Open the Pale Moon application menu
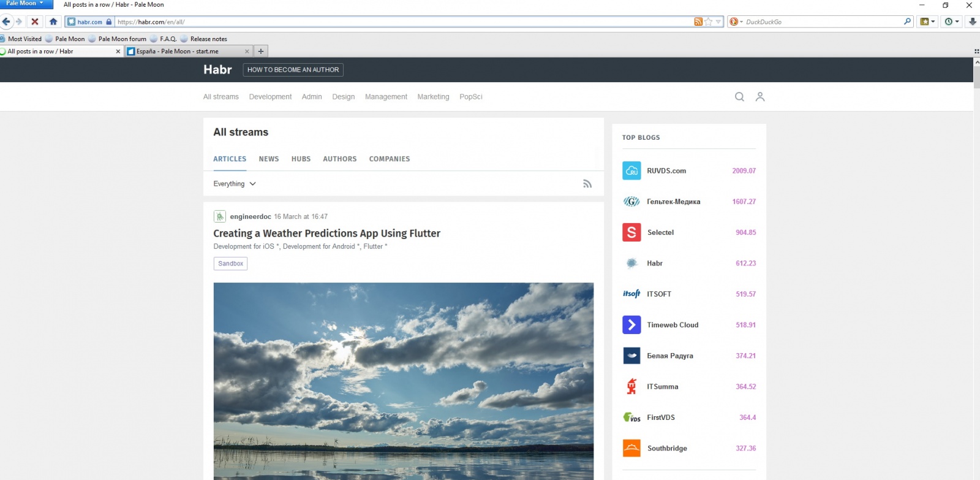The height and width of the screenshot is (480, 980). [x=25, y=4]
